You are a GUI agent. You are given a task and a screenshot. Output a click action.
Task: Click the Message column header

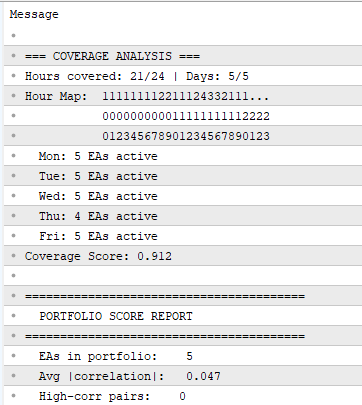click(34, 14)
